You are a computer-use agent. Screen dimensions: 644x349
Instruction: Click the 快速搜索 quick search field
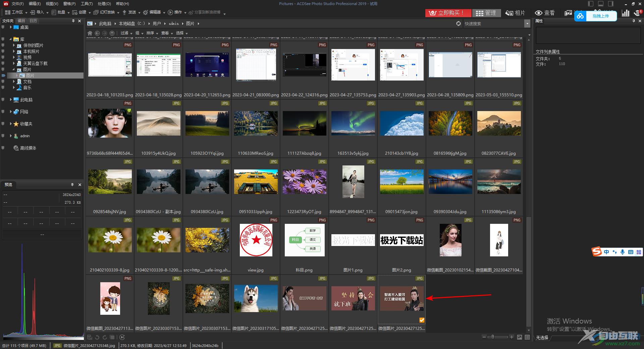coord(493,23)
